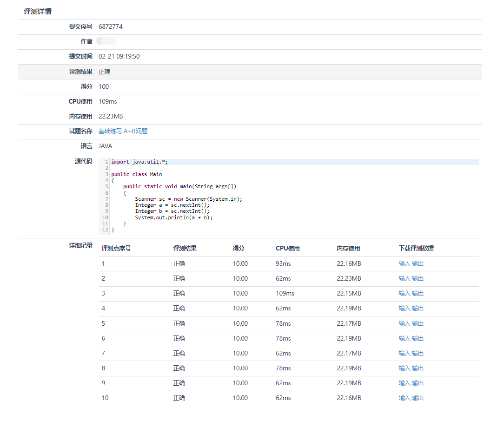Download 输入 data for test point 3
504x421 pixels.
(x=405, y=294)
